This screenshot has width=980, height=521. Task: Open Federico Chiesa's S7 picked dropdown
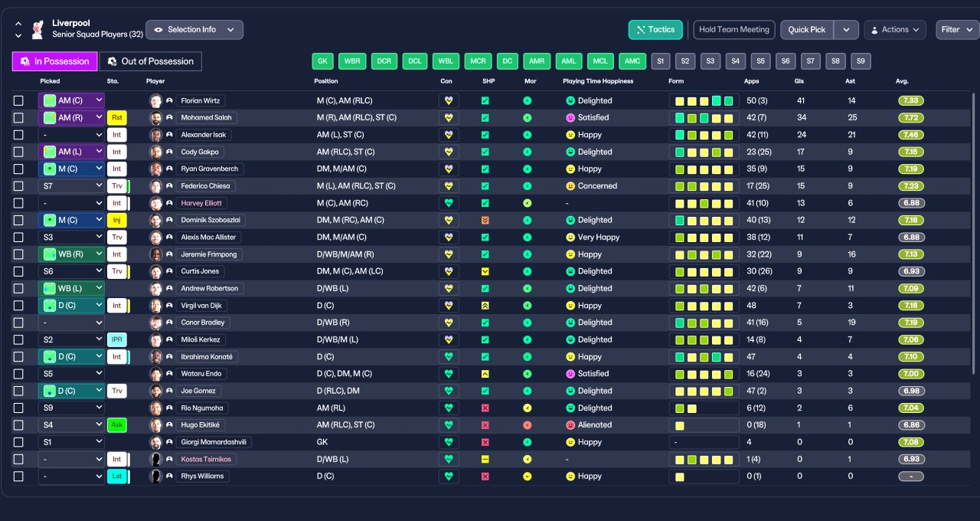click(71, 185)
